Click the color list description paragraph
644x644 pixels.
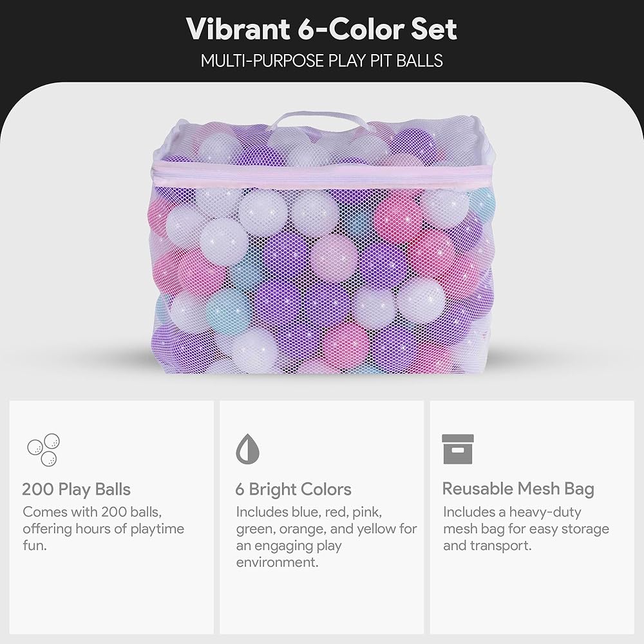pos(327,537)
